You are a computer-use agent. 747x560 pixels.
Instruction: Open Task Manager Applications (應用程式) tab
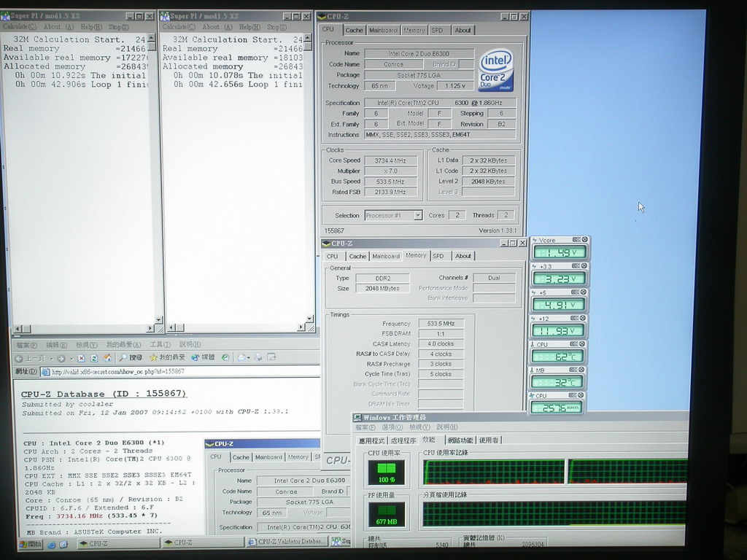pyautogui.click(x=371, y=441)
